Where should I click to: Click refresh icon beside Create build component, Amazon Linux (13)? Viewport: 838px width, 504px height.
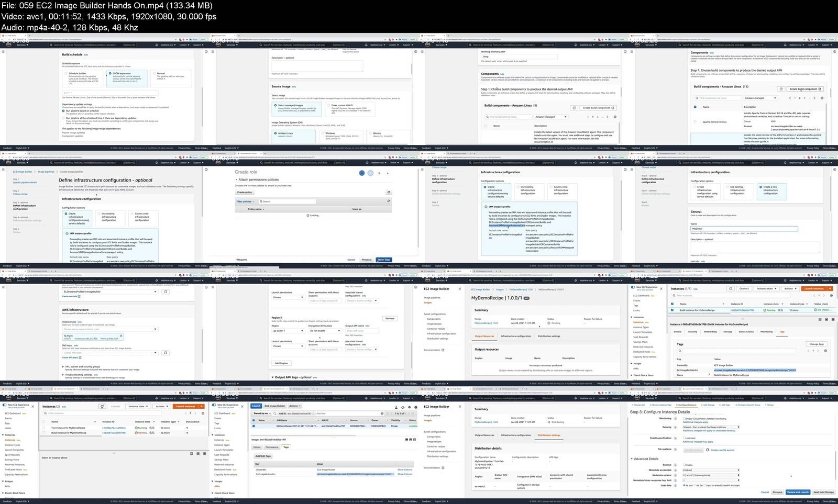[781, 89]
